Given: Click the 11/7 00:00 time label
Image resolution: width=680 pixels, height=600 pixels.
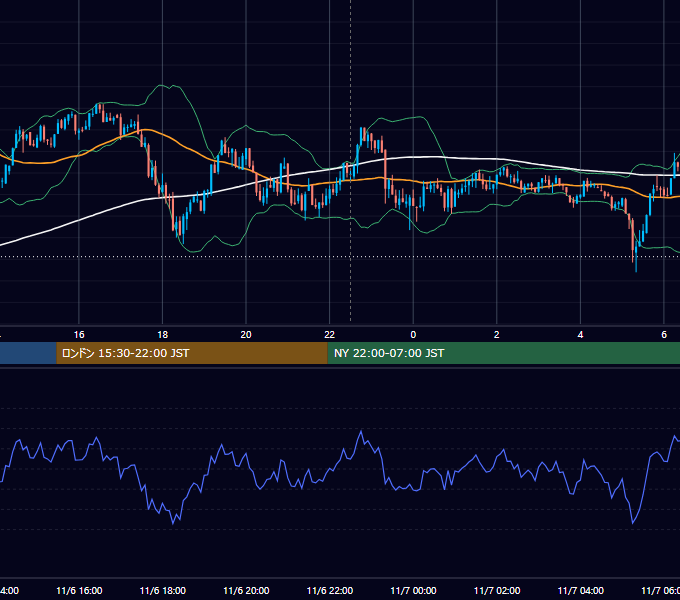Looking at the screenshot, I should point(413,591).
